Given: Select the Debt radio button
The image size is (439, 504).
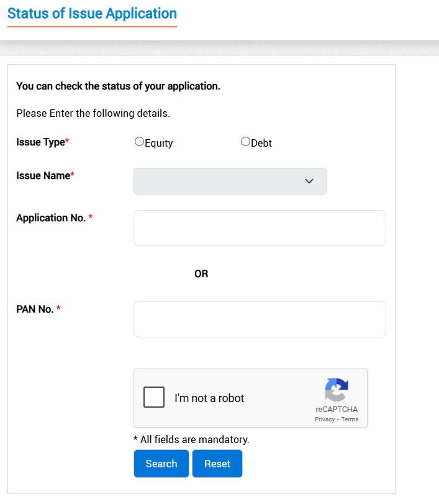Looking at the screenshot, I should (245, 142).
